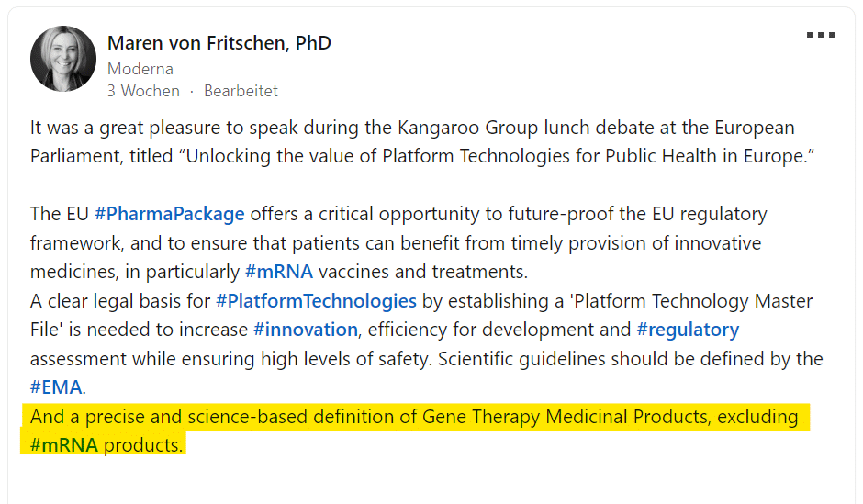Select the '3 Wochen' post timestamp
863x504 pixels.
[143, 91]
